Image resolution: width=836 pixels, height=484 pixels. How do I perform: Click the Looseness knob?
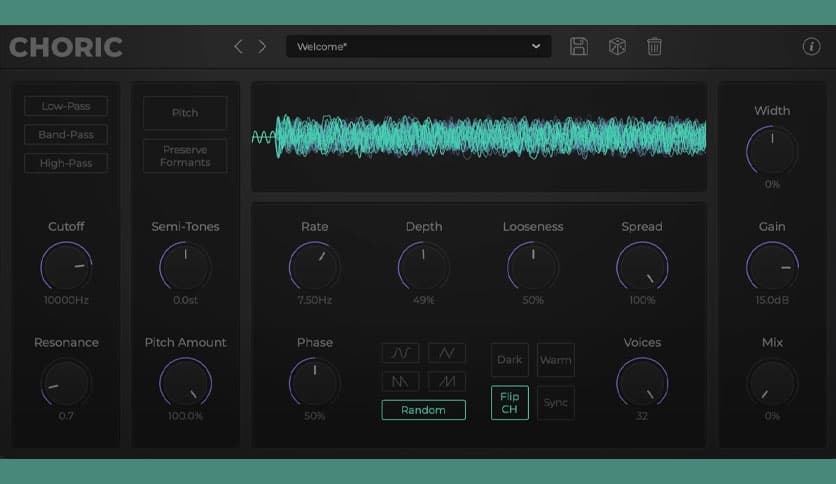coord(533,267)
